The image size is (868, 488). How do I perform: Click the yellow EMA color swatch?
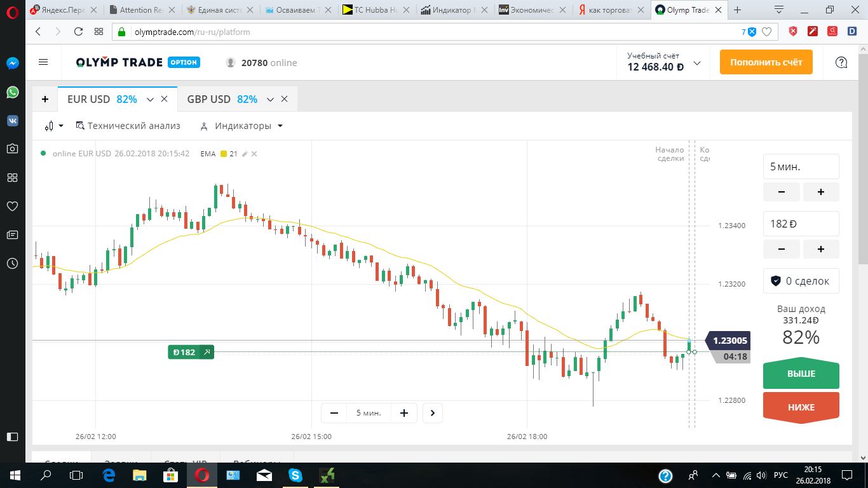coord(224,154)
